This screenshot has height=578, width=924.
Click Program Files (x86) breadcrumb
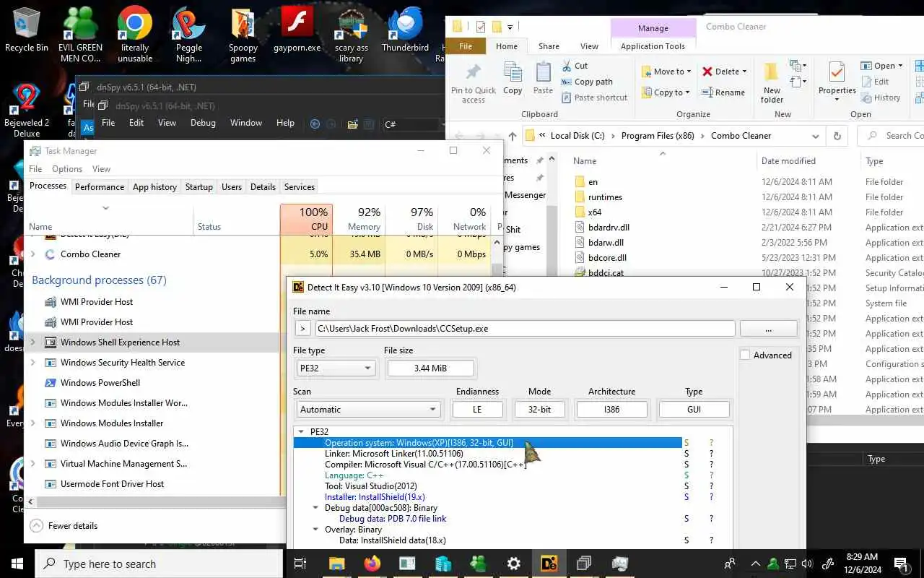(657, 136)
